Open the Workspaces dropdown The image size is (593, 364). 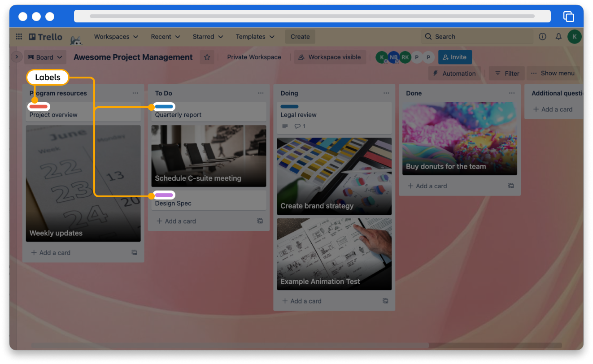tap(116, 37)
